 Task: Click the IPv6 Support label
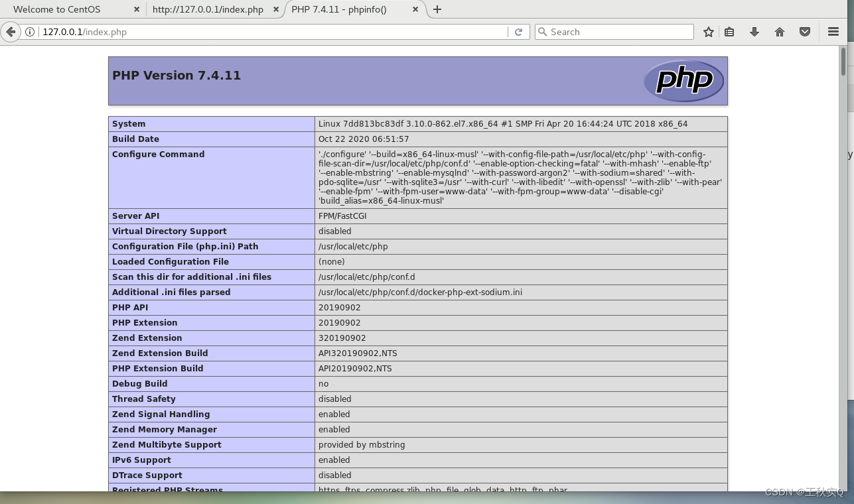[x=141, y=460]
